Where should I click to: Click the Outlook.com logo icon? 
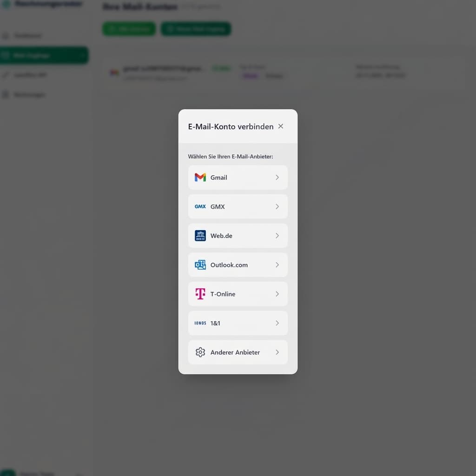(x=200, y=264)
